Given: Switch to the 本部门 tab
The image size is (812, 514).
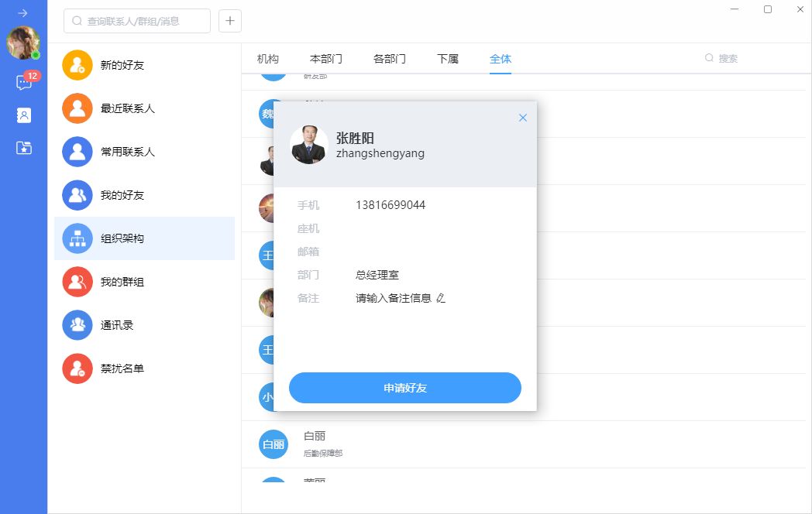Looking at the screenshot, I should point(326,59).
